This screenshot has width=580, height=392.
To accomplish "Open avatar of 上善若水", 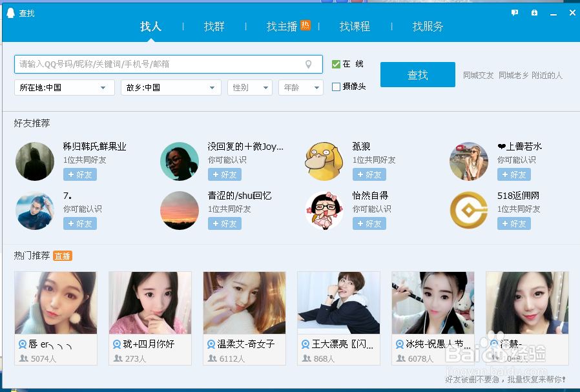I will [x=469, y=161].
